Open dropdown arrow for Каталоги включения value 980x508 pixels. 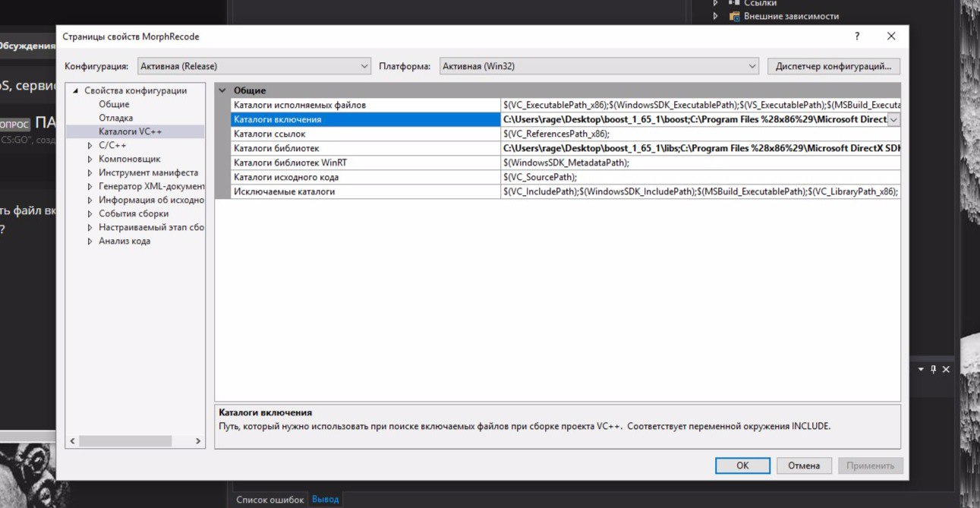[893, 120]
